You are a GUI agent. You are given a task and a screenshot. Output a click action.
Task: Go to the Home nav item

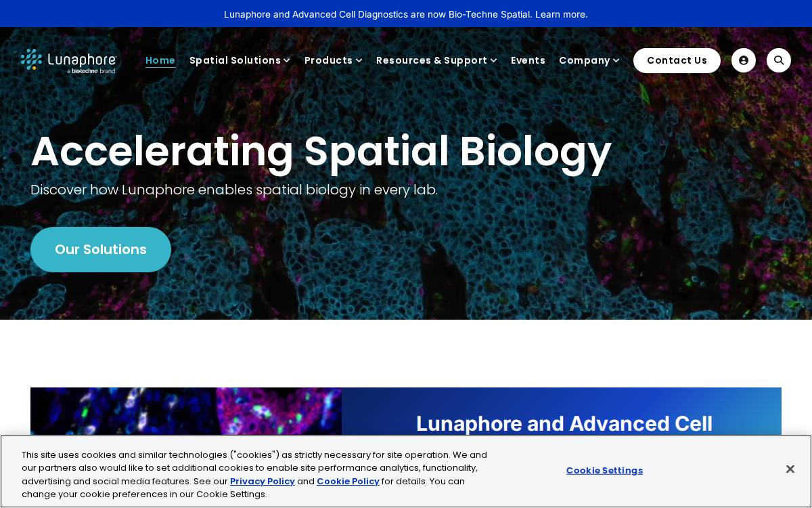point(160,60)
